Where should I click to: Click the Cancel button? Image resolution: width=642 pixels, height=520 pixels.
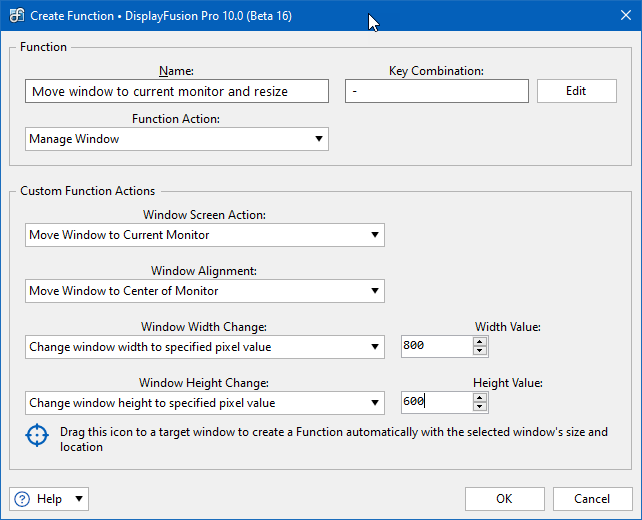click(592, 499)
